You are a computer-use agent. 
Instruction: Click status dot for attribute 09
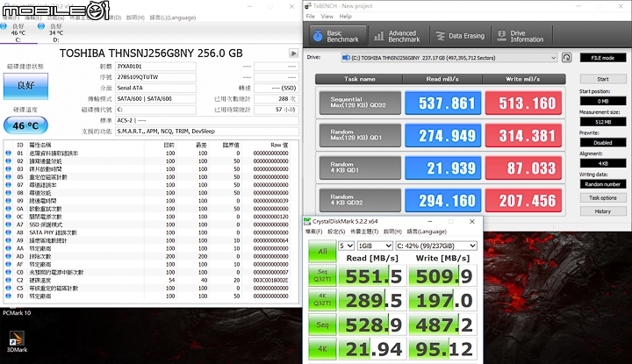tap(8, 201)
